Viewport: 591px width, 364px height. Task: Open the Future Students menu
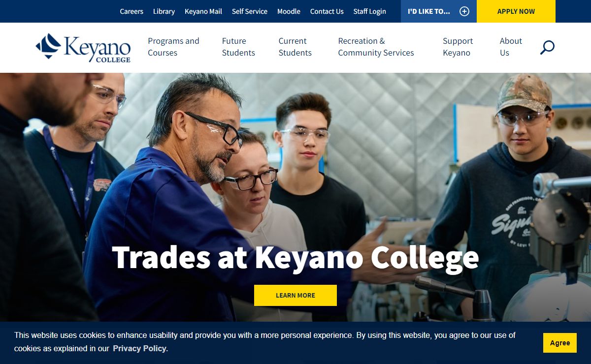coord(238,47)
